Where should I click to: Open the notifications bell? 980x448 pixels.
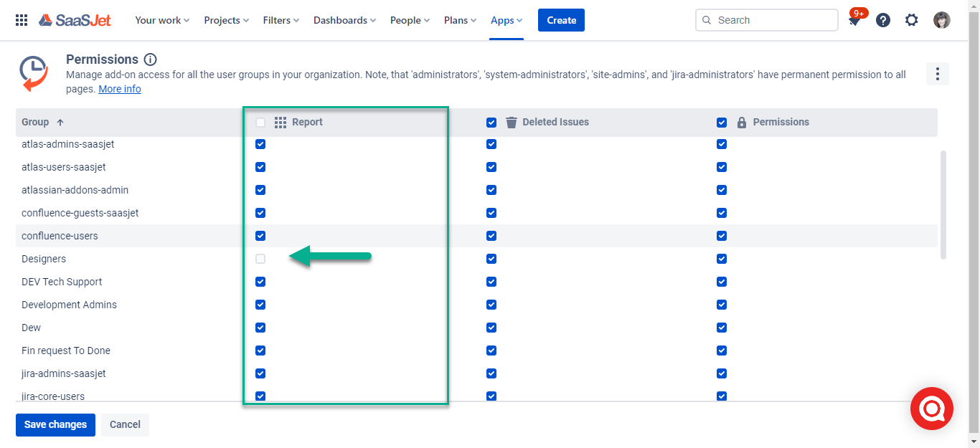point(854,21)
